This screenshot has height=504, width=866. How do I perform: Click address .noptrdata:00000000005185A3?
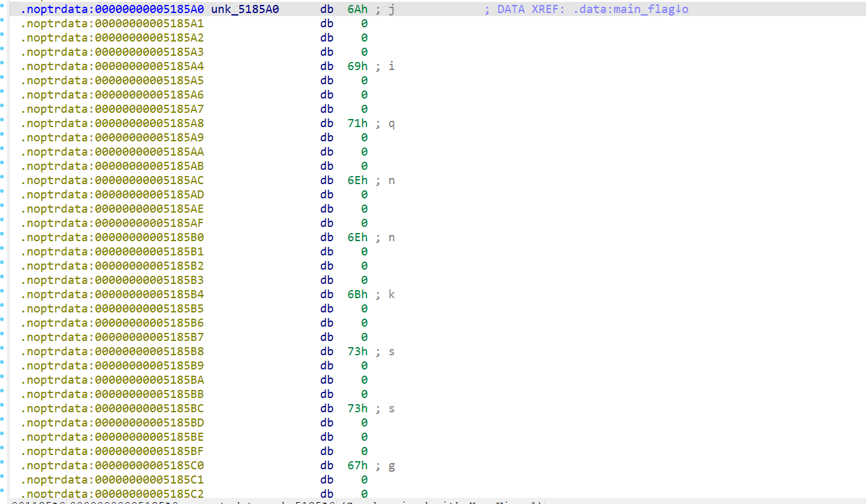click(112, 52)
